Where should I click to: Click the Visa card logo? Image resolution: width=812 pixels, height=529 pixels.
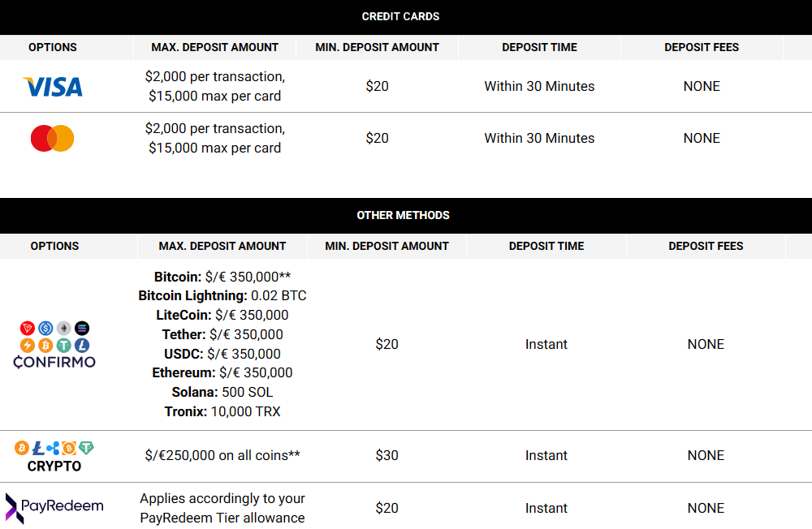[52, 87]
